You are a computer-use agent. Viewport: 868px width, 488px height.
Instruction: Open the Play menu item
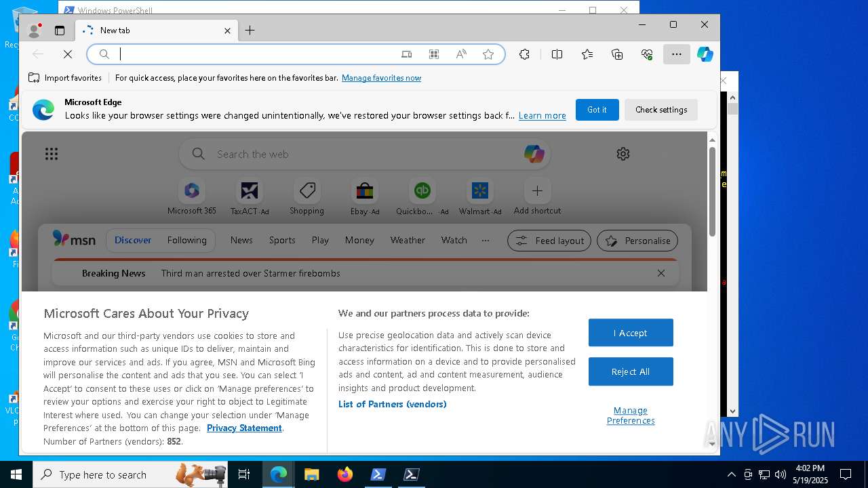click(x=320, y=241)
